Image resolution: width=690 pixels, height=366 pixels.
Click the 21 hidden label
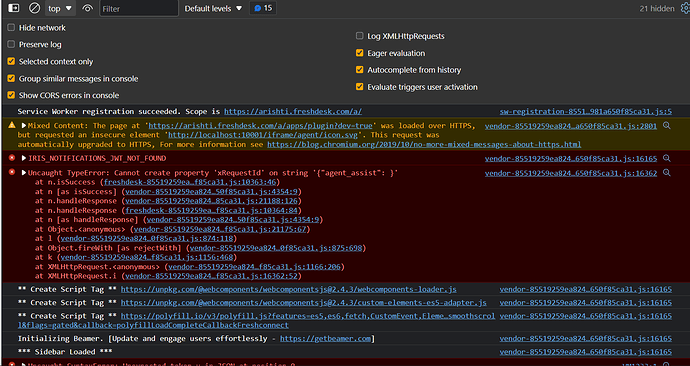pos(657,8)
